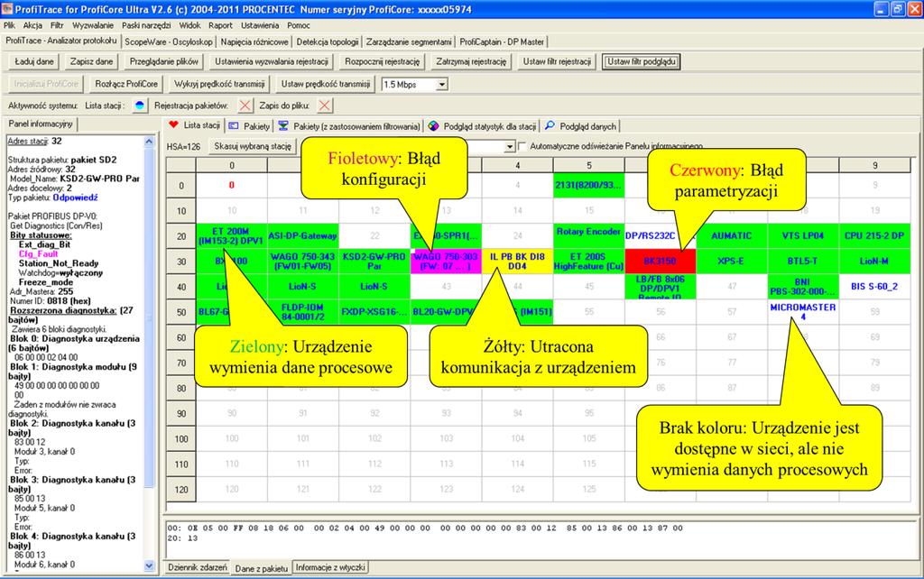
Task: Open the dropdown beside Skasuj wybraną stację
Action: tap(511, 146)
